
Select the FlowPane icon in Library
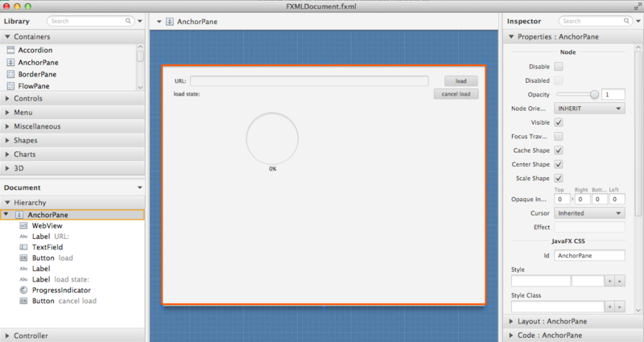[10, 86]
